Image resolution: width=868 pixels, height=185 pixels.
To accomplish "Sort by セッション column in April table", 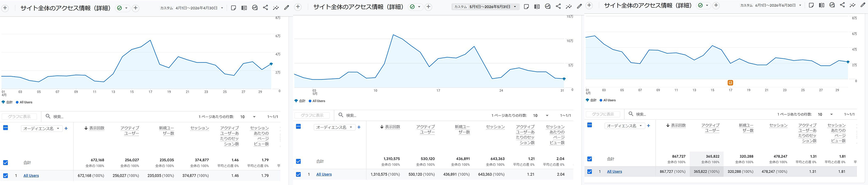I will click(x=199, y=128).
